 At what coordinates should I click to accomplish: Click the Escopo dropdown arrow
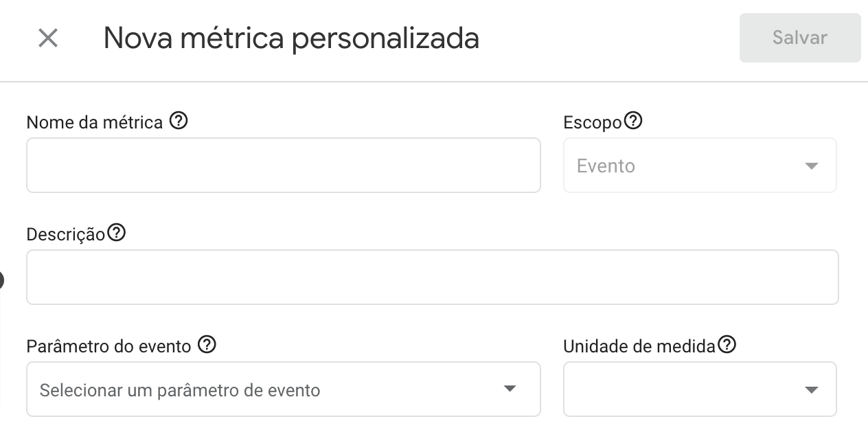click(x=812, y=165)
